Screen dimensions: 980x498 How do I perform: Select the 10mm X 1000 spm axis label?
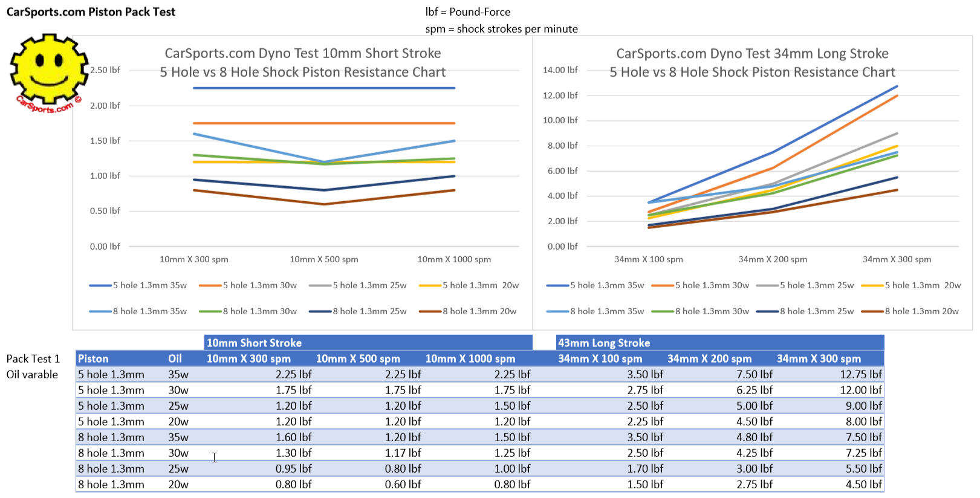pyautogui.click(x=454, y=259)
